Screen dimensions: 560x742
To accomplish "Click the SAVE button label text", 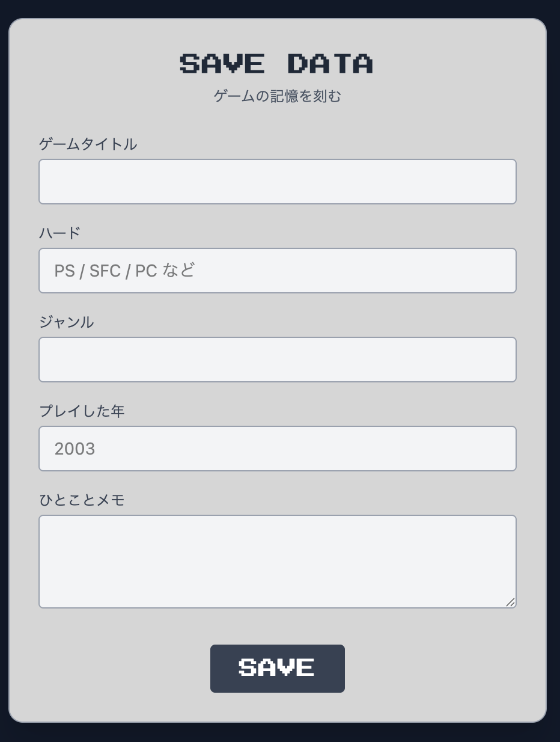I will click(277, 667).
